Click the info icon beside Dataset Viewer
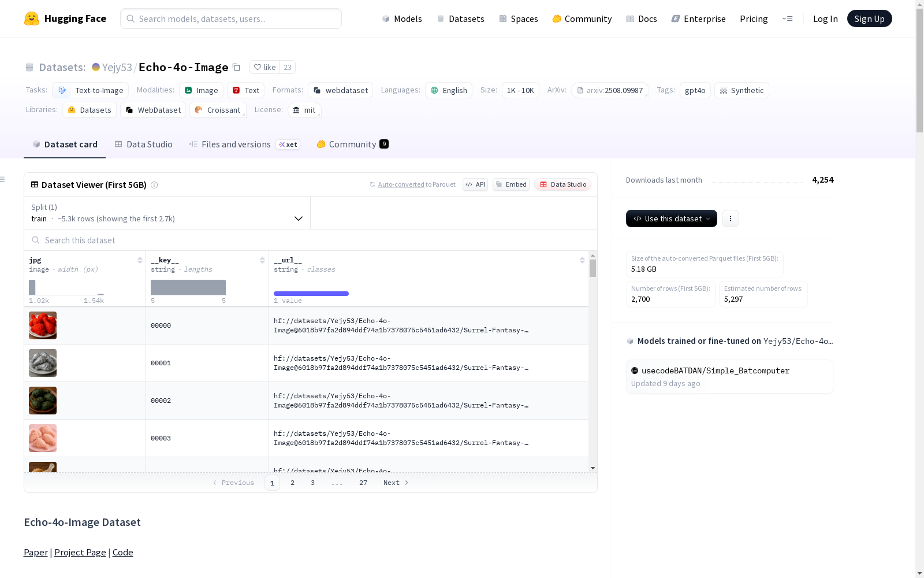This screenshot has height=578, width=924. [x=154, y=185]
